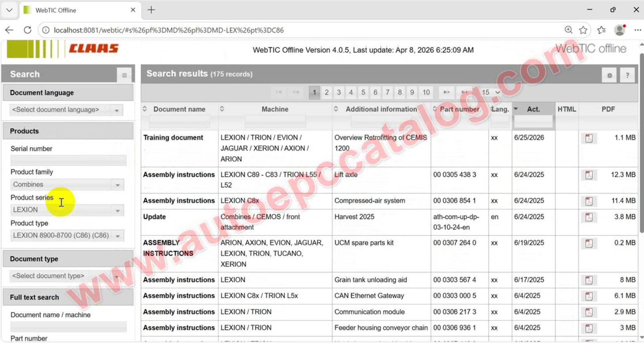The height and width of the screenshot is (343, 644).
Task: Sort by Act. date column
Action: click(533, 109)
